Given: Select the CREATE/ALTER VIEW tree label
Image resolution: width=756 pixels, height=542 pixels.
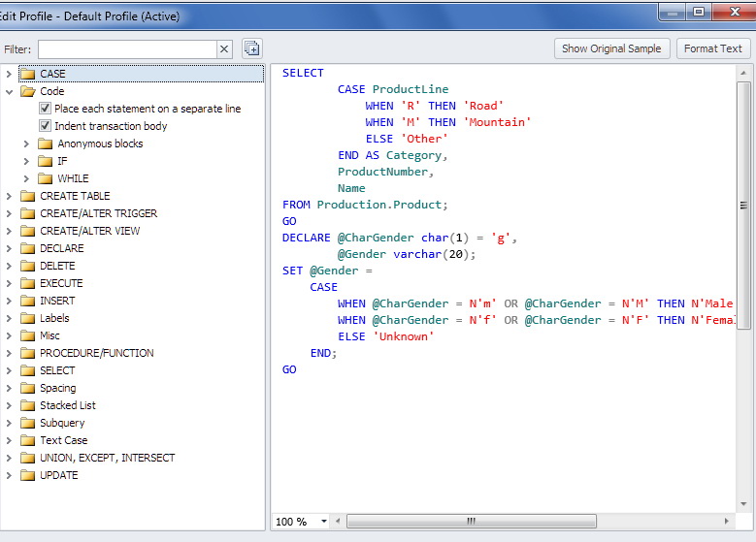Looking at the screenshot, I should [89, 232].
